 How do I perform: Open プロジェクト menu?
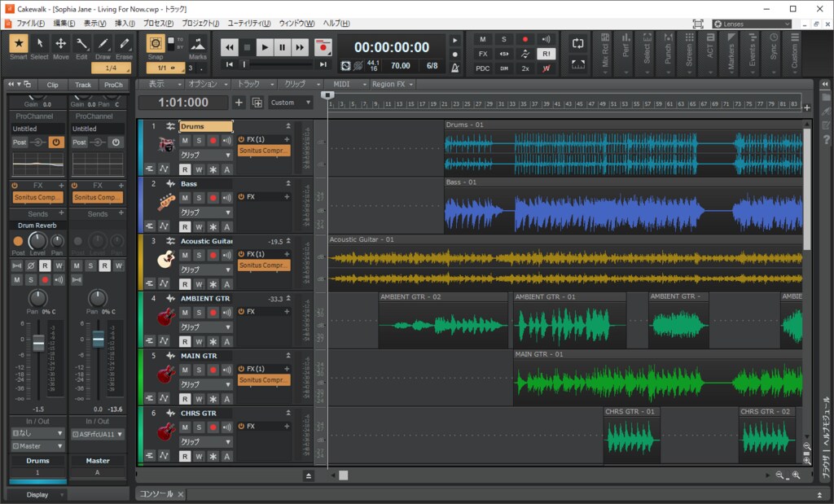(x=200, y=24)
